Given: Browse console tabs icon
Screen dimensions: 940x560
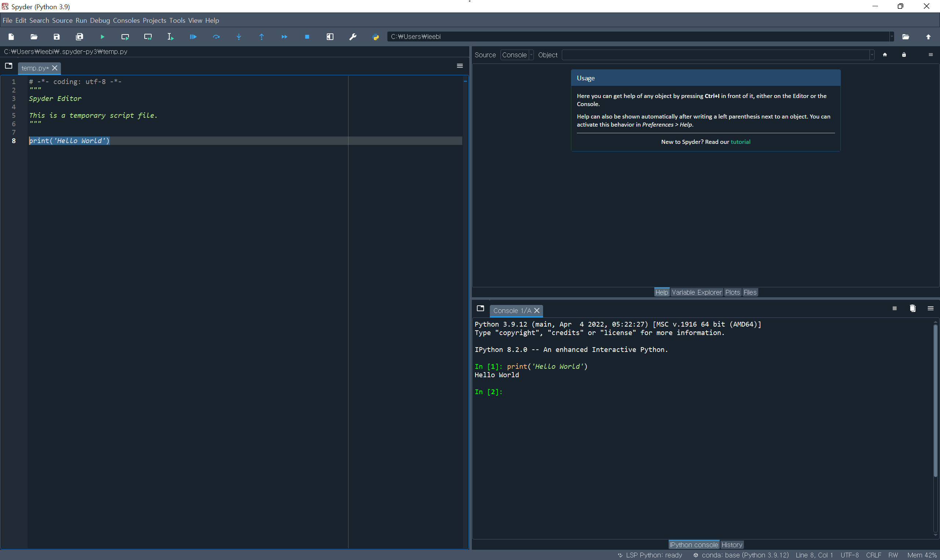Looking at the screenshot, I should click(480, 308).
